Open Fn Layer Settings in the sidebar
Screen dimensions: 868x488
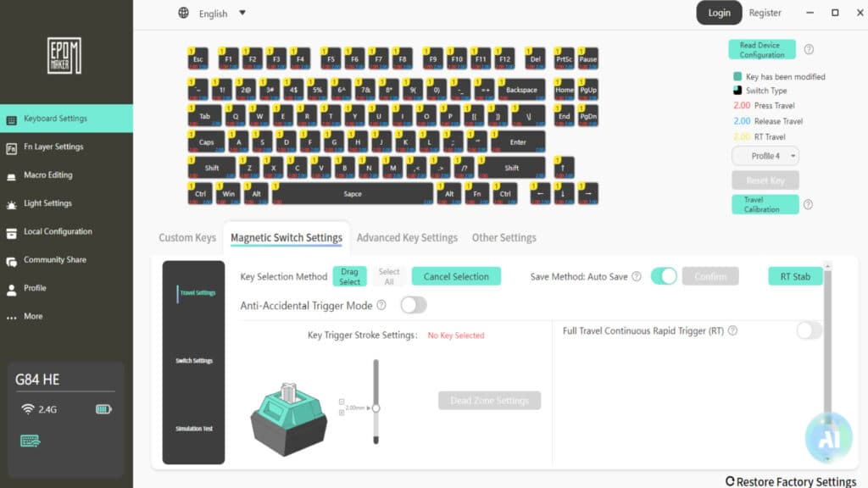[x=53, y=147]
